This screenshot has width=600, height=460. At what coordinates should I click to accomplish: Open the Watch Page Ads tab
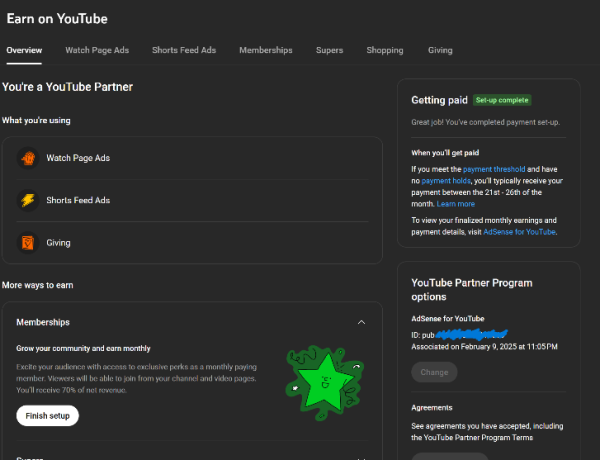(96, 50)
